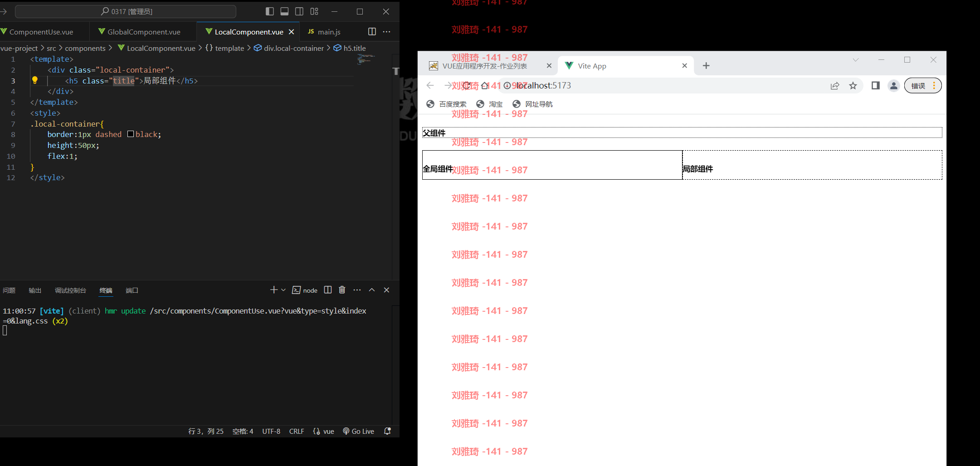The image size is (980, 466).
Task: Select the node terminal label
Action: click(305, 290)
